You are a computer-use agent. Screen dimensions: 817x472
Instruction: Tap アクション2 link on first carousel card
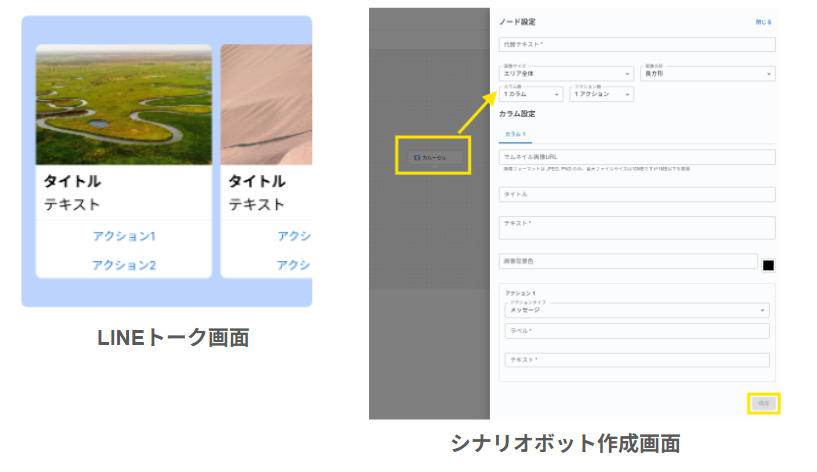pyautogui.click(x=124, y=265)
